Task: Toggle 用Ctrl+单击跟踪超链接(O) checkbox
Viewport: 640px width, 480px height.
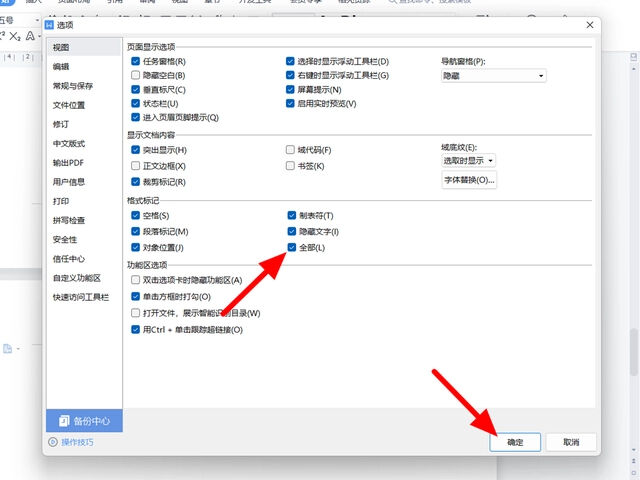Action: pos(136,329)
